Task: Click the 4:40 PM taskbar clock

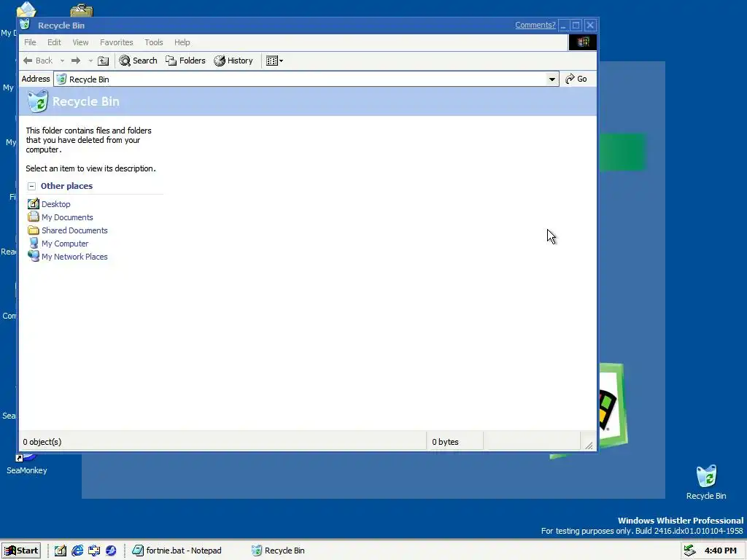Action: click(720, 551)
